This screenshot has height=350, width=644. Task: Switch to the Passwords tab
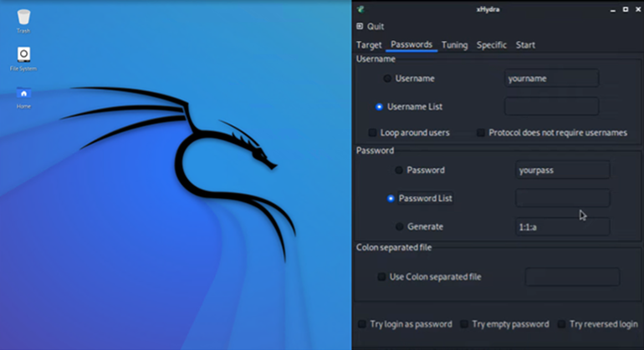point(411,44)
